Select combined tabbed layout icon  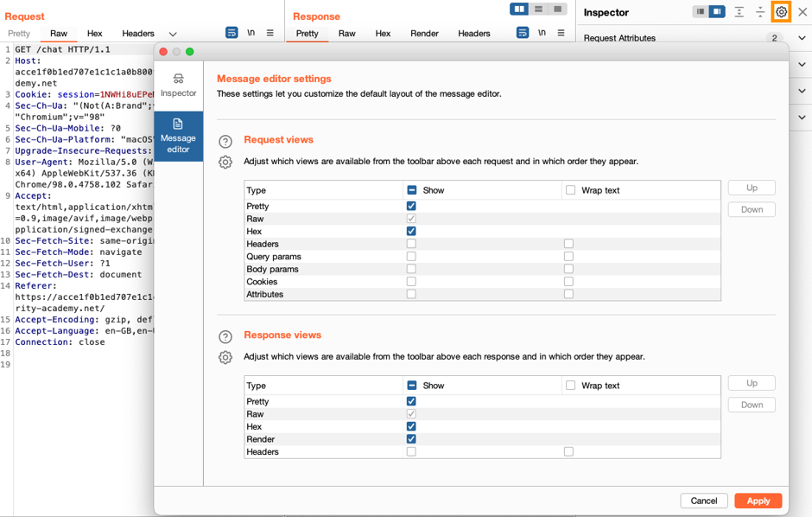pos(558,9)
